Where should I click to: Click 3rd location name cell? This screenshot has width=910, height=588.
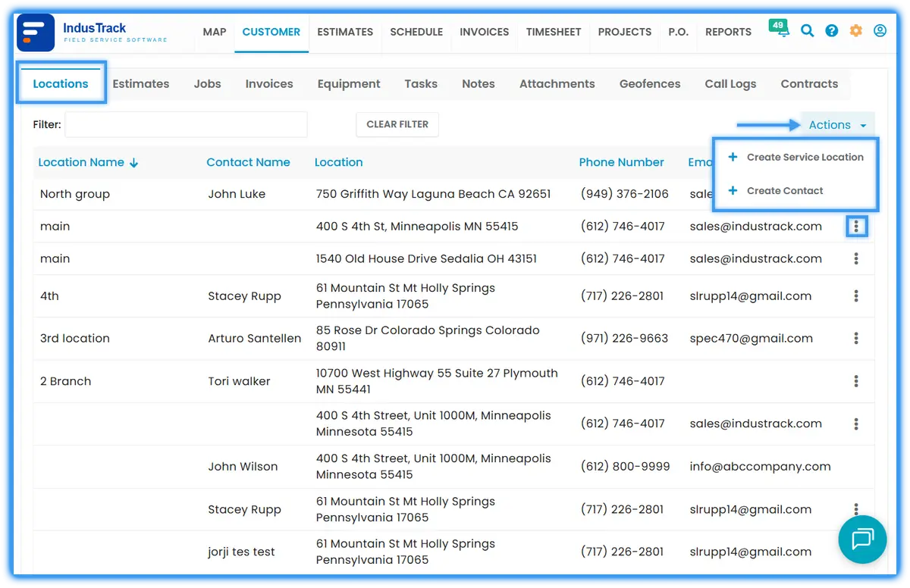coord(75,338)
